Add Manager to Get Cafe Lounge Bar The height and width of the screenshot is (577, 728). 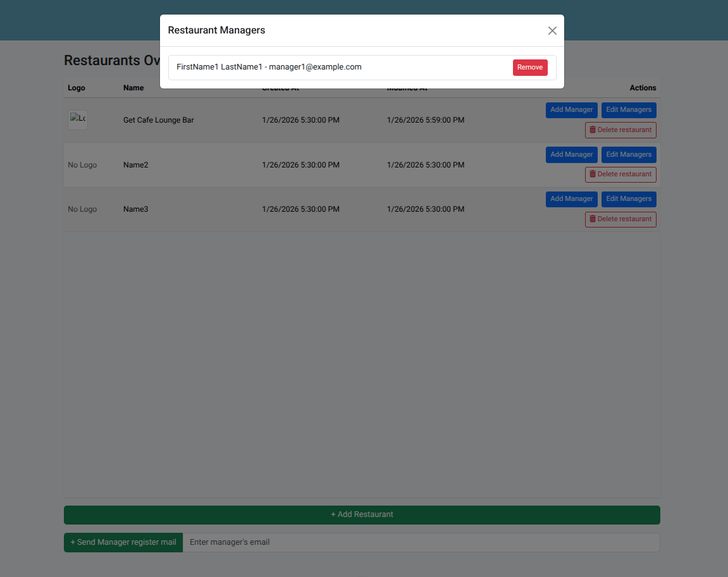[x=571, y=110]
